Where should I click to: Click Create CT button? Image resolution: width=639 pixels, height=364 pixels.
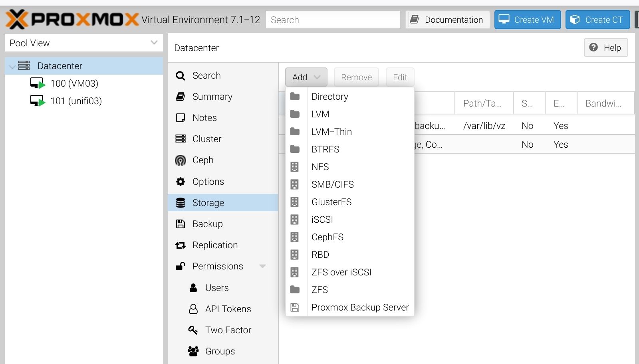(x=597, y=20)
